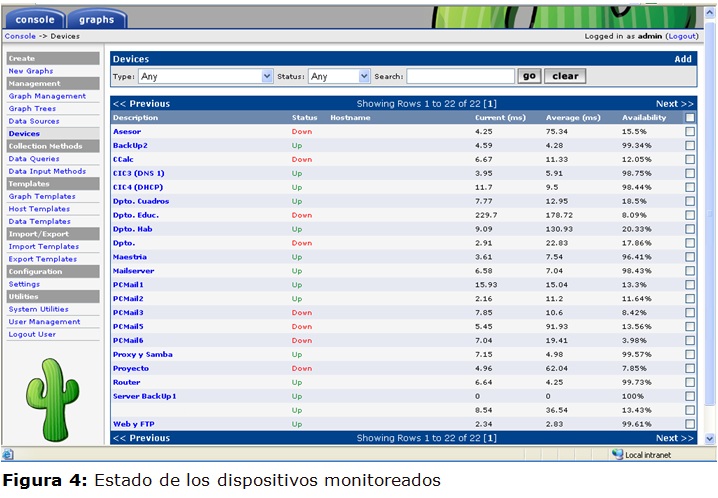Screen dimensions: 718x498
Task: Toggle the select-all checkbox in header
Action: pos(689,118)
